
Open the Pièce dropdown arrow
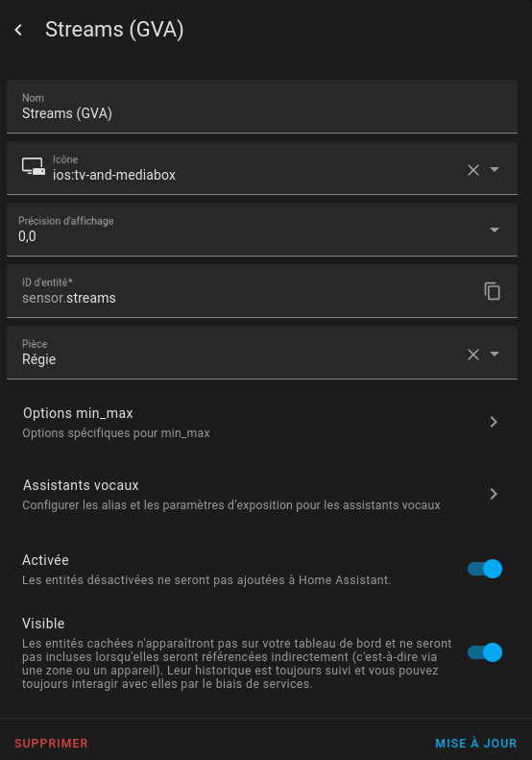[495, 354]
